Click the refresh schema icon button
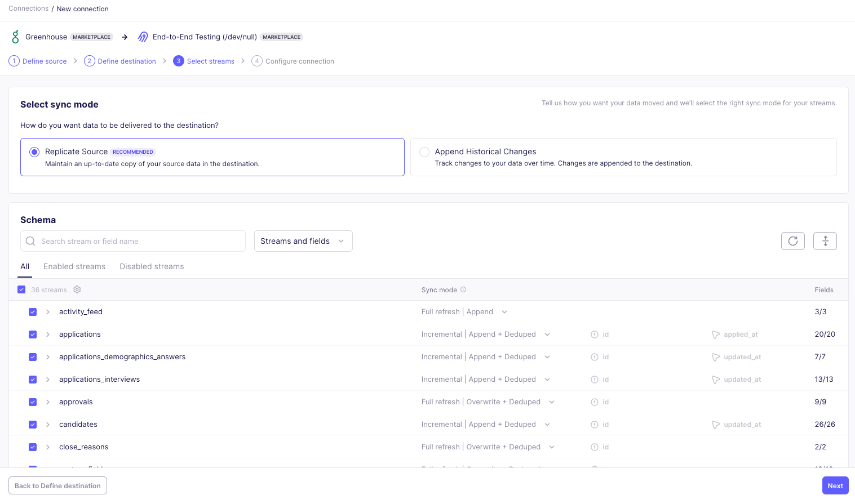Image resolution: width=855 pixels, height=504 pixels. (x=792, y=241)
